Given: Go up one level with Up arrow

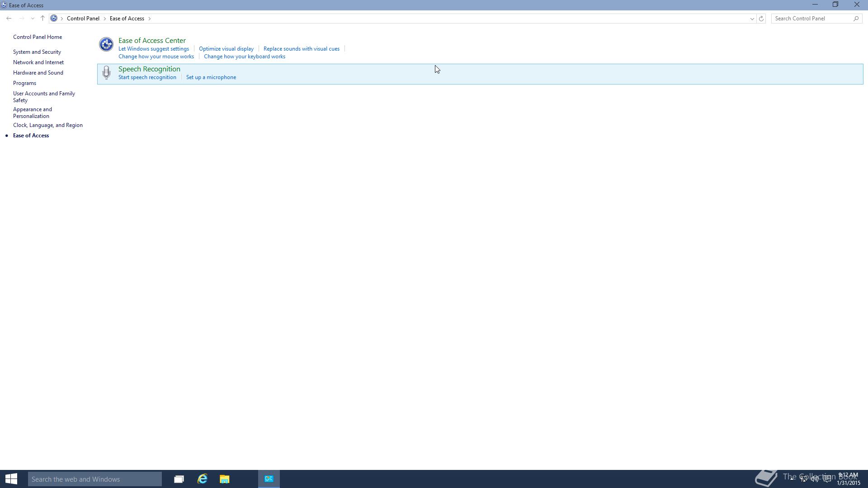Looking at the screenshot, I should click(x=42, y=19).
